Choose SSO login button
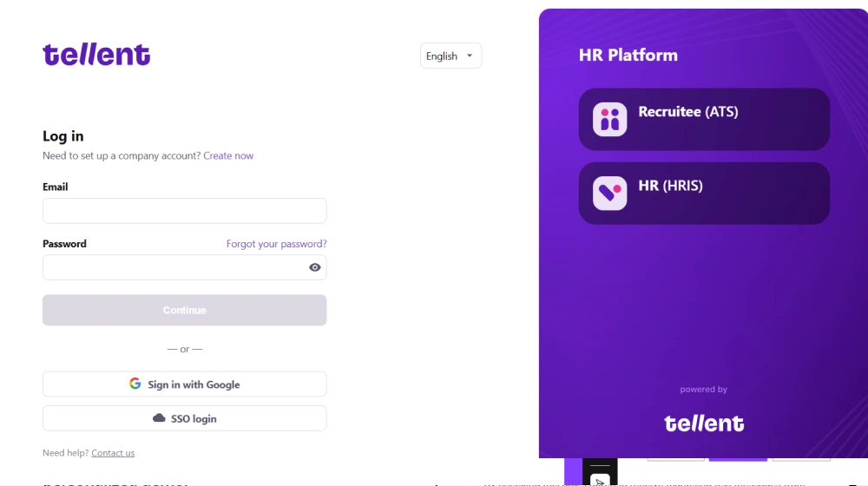 [x=184, y=418]
